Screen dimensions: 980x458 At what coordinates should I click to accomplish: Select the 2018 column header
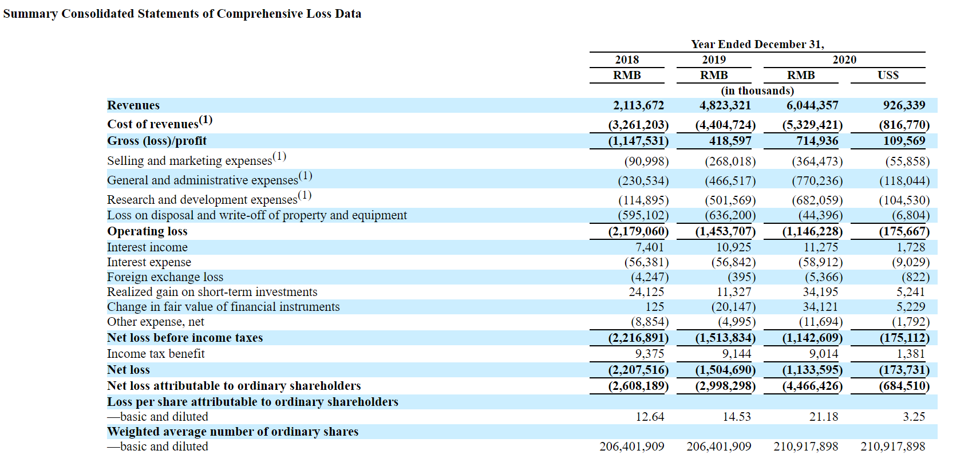627,60
